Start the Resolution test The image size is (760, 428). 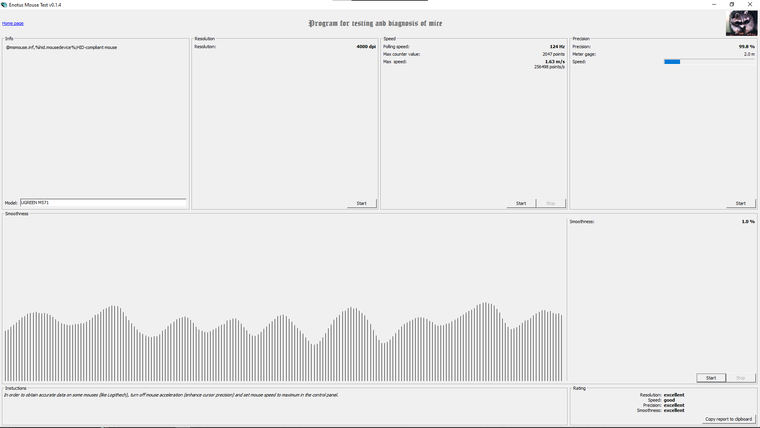click(x=362, y=203)
